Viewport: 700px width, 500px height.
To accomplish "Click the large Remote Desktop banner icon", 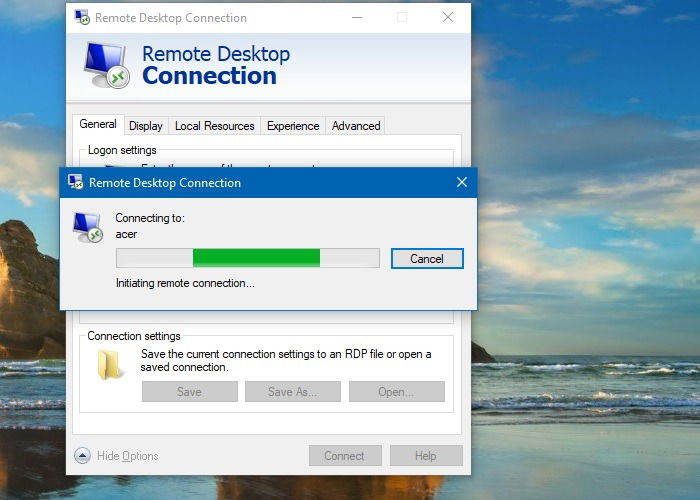I will click(x=107, y=65).
